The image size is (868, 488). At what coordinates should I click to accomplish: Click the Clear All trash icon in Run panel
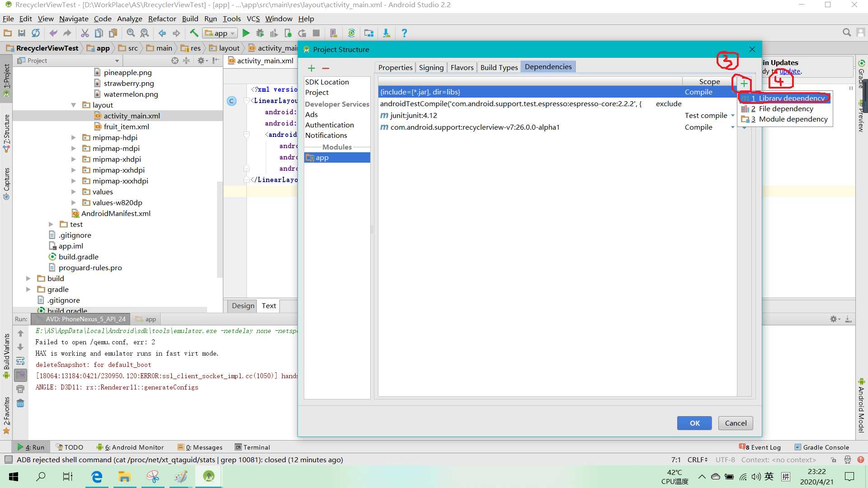click(20, 403)
